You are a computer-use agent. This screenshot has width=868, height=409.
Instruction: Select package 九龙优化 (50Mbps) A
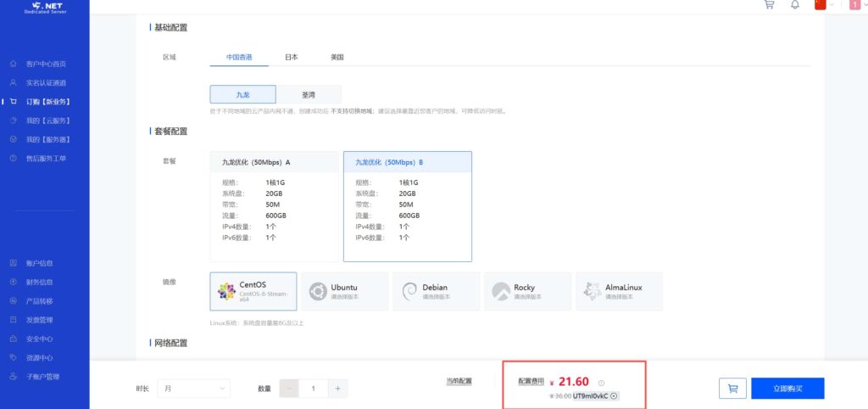click(274, 206)
